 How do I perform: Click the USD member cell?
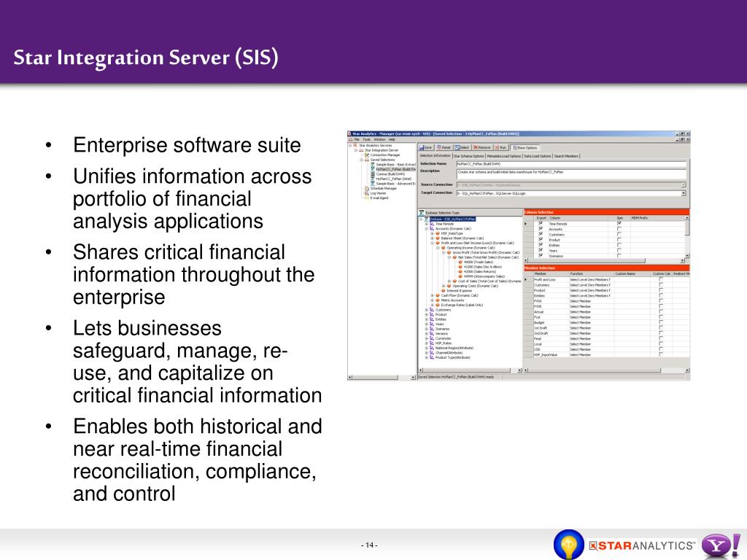click(551, 349)
